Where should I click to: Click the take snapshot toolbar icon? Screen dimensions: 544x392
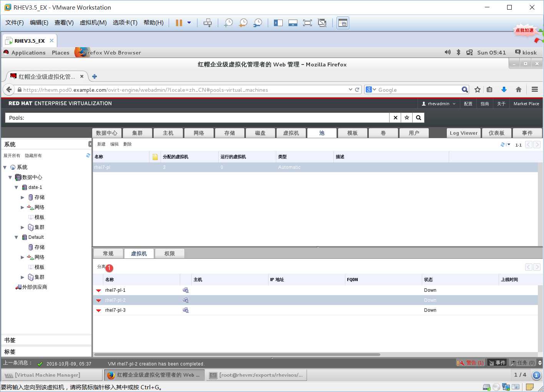229,23
